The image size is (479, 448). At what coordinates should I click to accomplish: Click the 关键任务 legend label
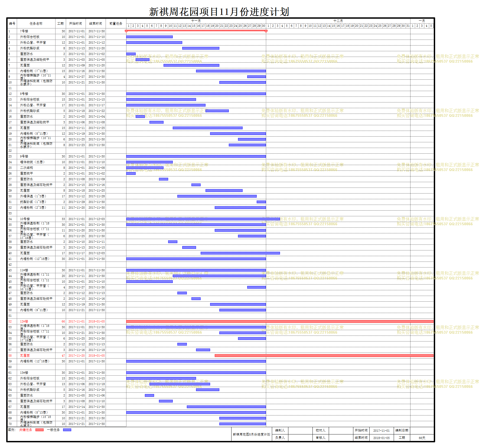26,430
